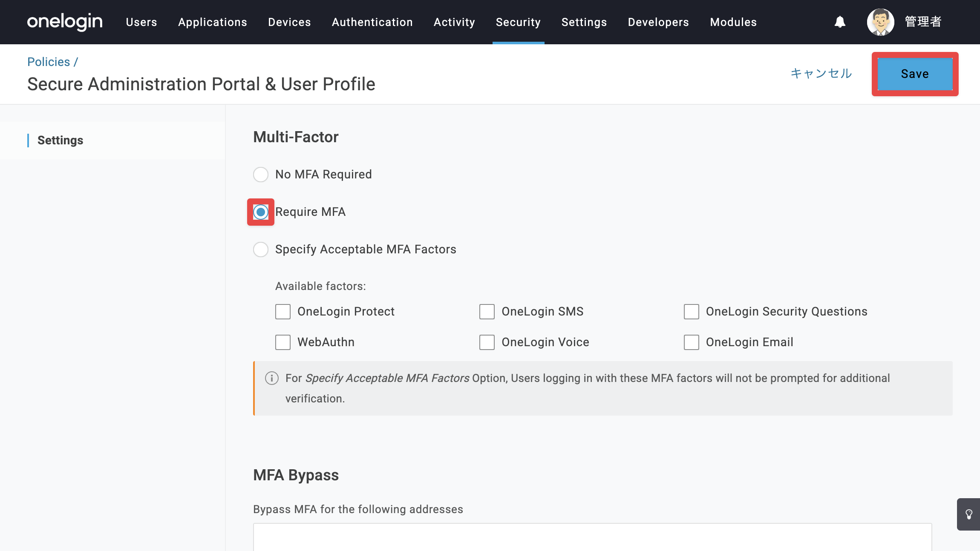Check the OneLogin SMS factor
The width and height of the screenshot is (980, 551).
click(x=487, y=312)
